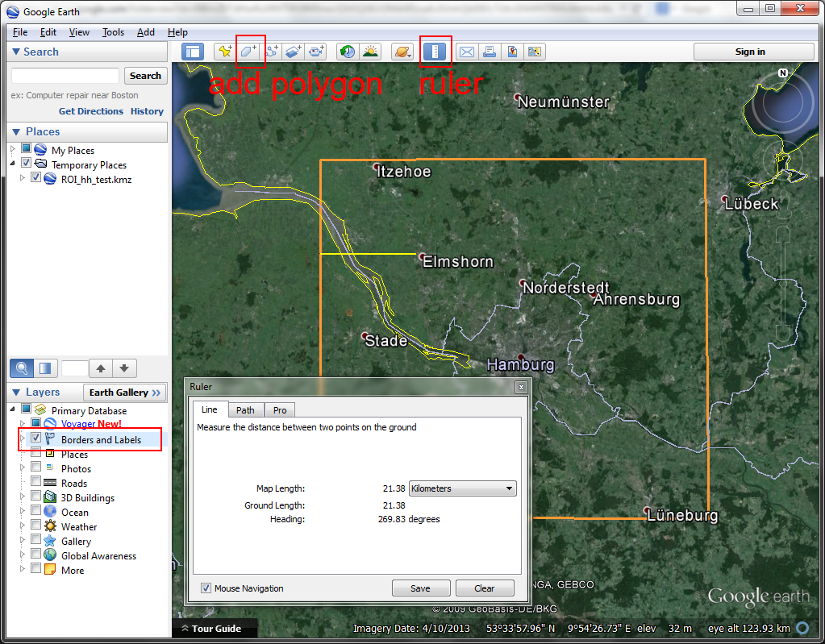The height and width of the screenshot is (644, 825).
Task: Move the selected place up
Action: pyautogui.click(x=101, y=368)
